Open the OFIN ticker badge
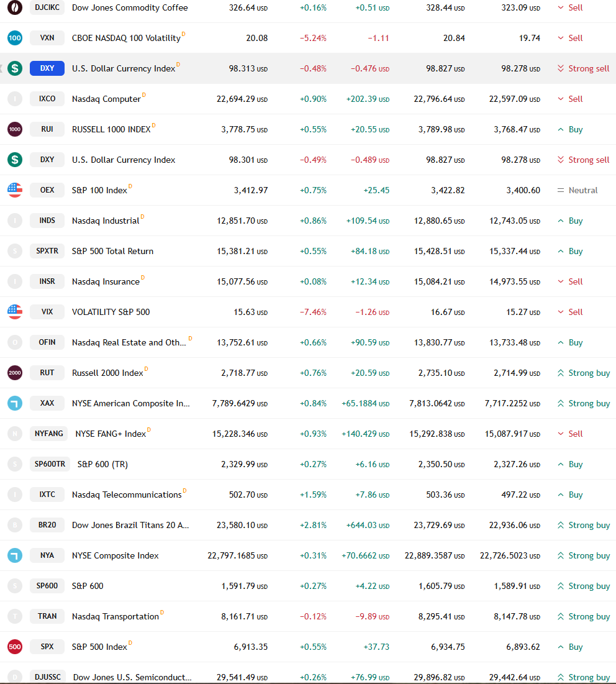 [47, 342]
